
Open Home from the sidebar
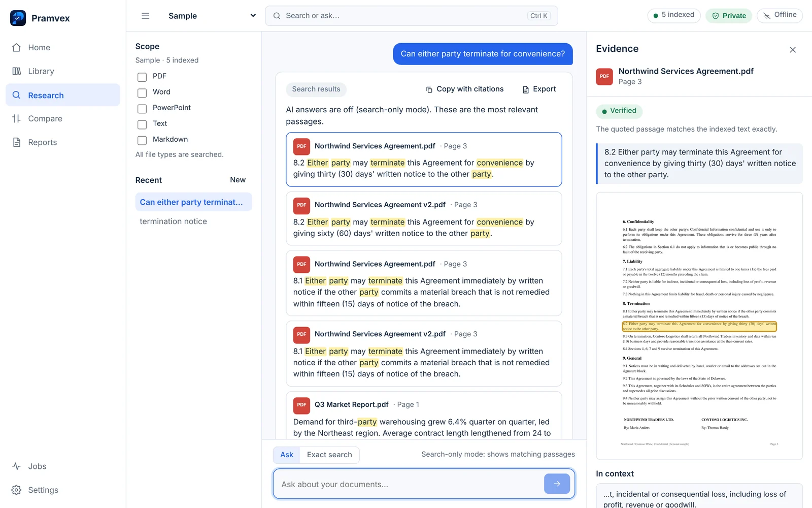63,48
